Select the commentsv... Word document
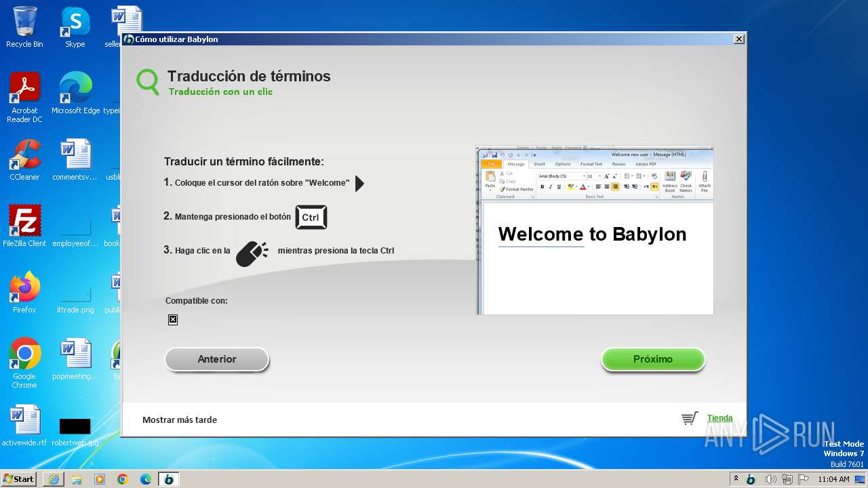 75,160
